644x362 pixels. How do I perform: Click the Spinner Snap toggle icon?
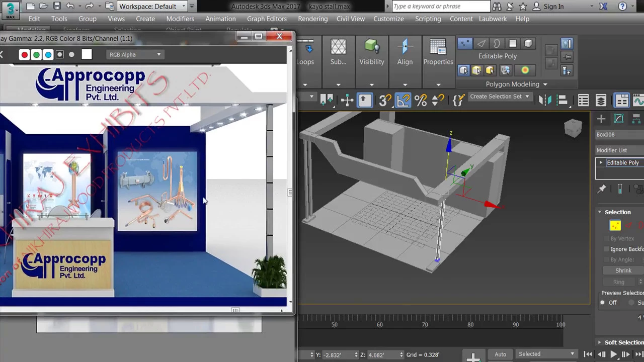coord(438,101)
